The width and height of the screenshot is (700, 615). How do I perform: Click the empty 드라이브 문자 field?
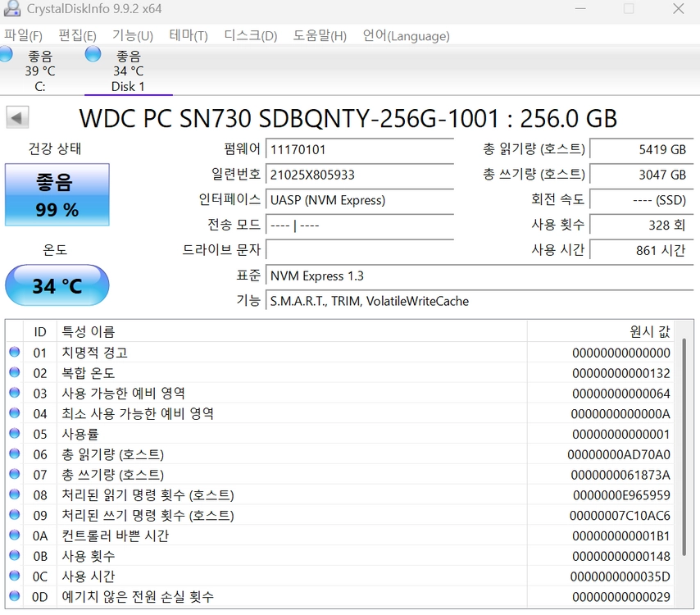coord(360,249)
